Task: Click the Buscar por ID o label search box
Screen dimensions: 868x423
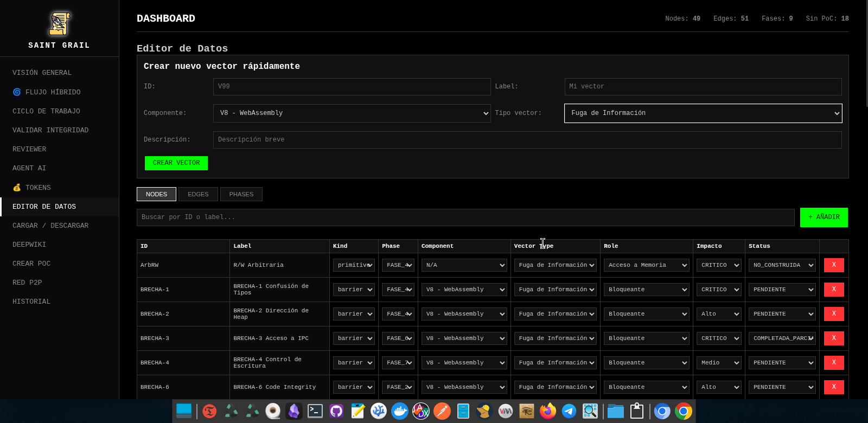Action: (465, 217)
